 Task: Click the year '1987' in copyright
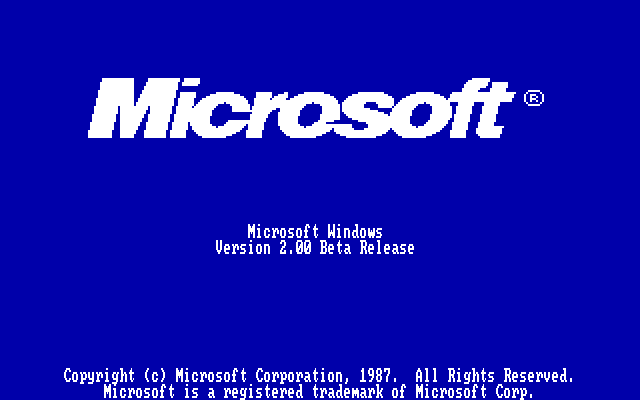(375, 376)
